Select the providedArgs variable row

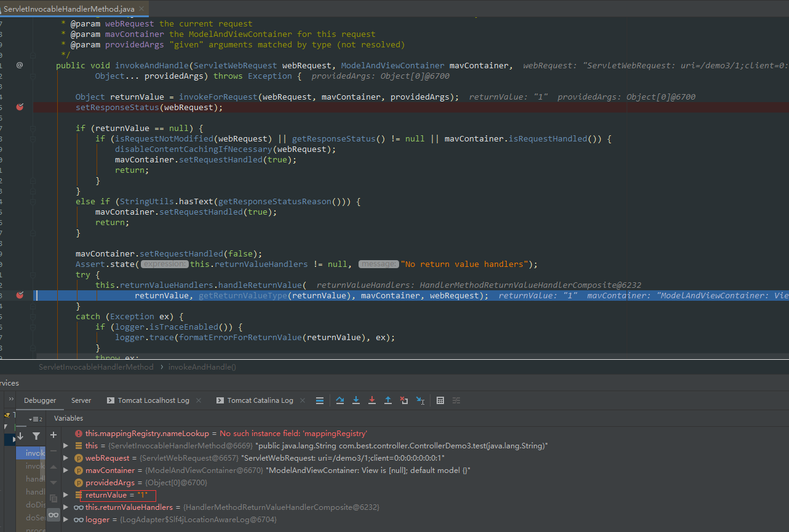(x=141, y=483)
